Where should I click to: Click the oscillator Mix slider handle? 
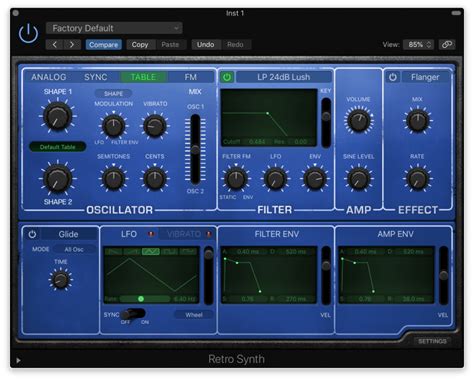point(195,150)
